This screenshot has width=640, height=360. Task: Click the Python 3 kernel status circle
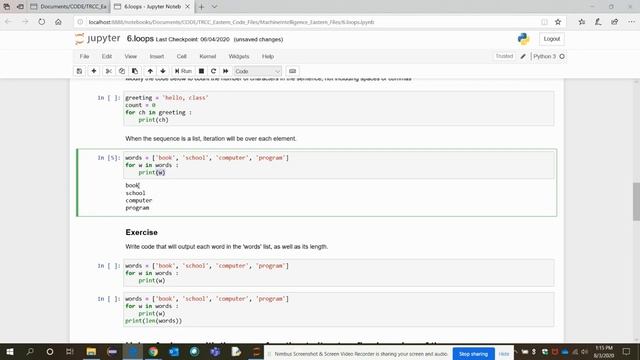click(x=562, y=56)
